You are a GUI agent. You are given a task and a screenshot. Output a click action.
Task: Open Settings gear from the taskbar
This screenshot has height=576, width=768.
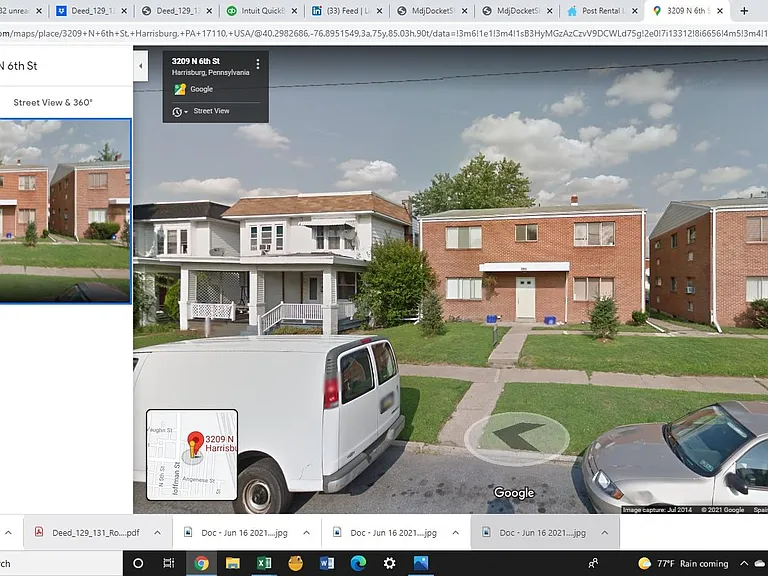pos(389,563)
